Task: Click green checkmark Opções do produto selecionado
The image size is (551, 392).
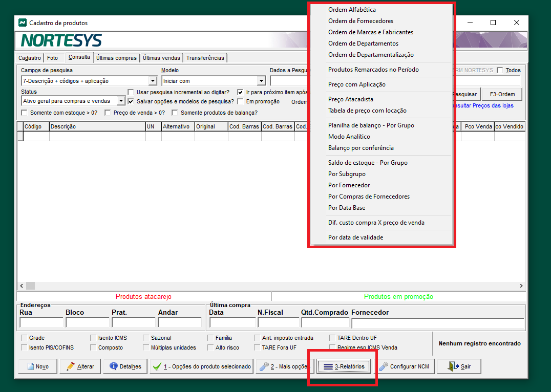Action: (202, 366)
